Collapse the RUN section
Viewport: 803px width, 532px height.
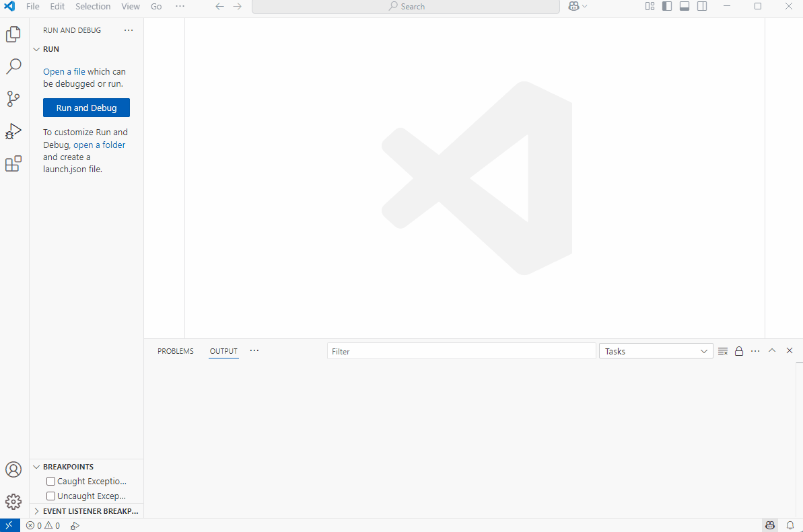coord(36,49)
